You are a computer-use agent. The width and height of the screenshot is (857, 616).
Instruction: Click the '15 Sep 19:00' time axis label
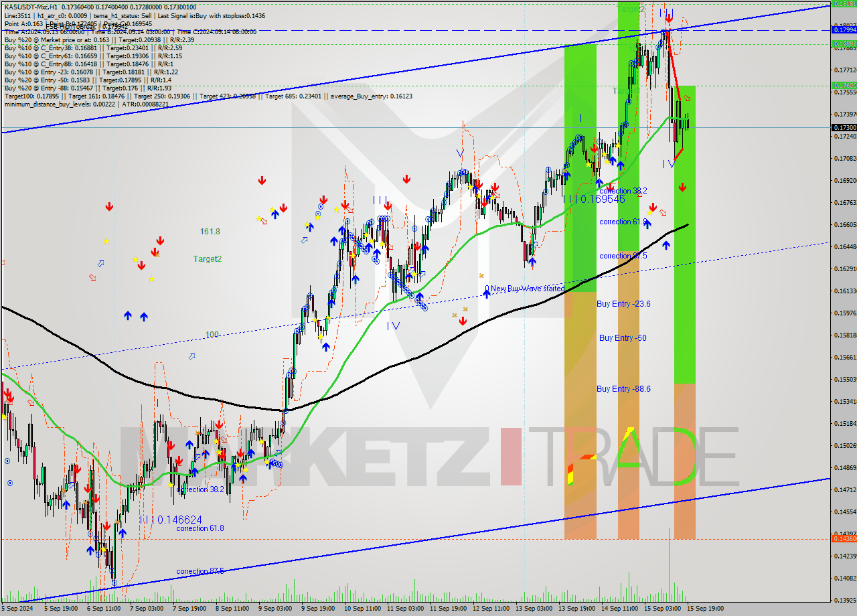[x=705, y=609]
